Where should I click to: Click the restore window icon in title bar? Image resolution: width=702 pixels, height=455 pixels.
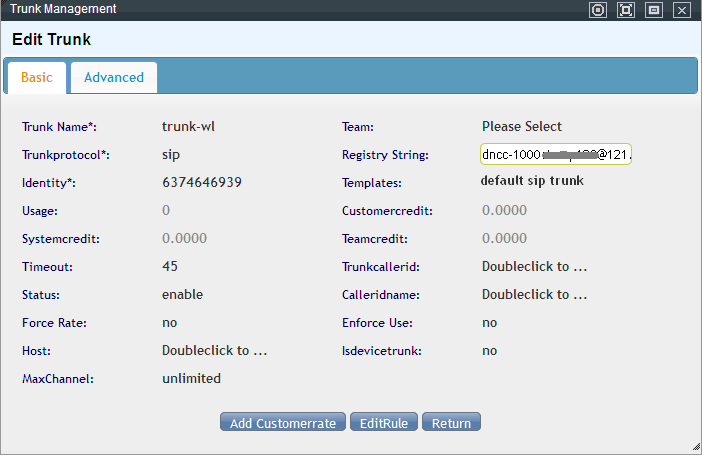pos(654,10)
